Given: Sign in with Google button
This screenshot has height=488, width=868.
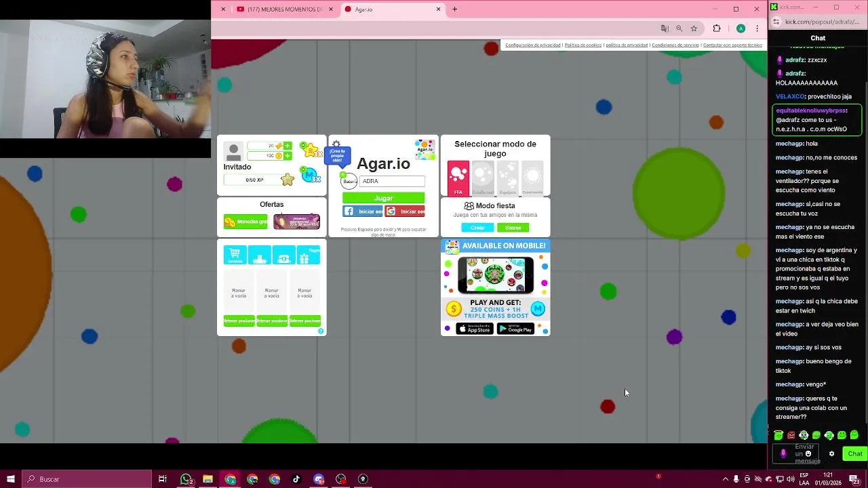Looking at the screenshot, I should [x=405, y=211].
